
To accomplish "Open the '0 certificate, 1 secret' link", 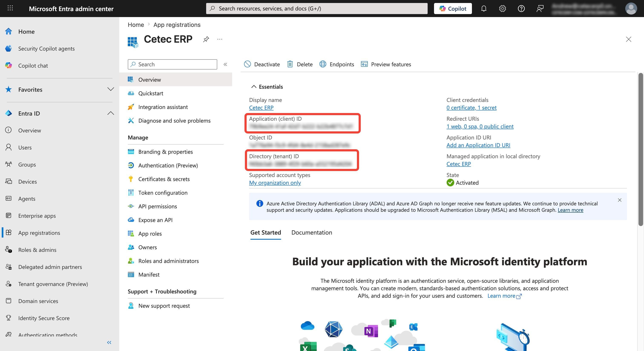I will 471,108.
